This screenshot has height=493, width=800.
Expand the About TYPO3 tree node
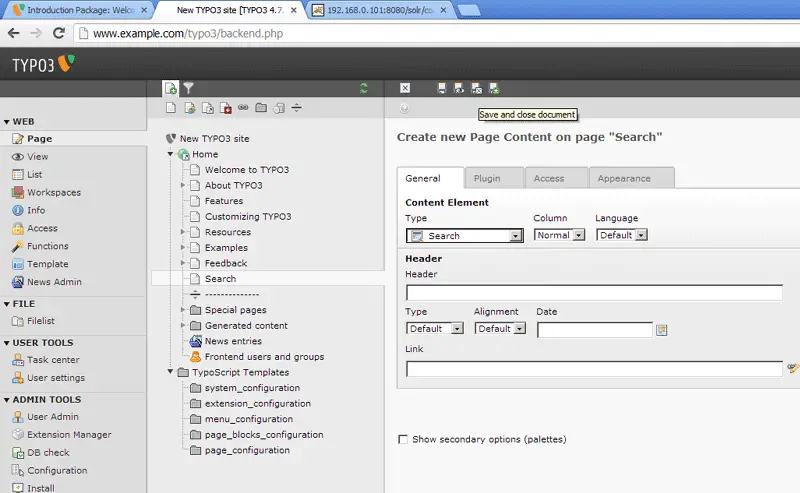[x=183, y=185]
